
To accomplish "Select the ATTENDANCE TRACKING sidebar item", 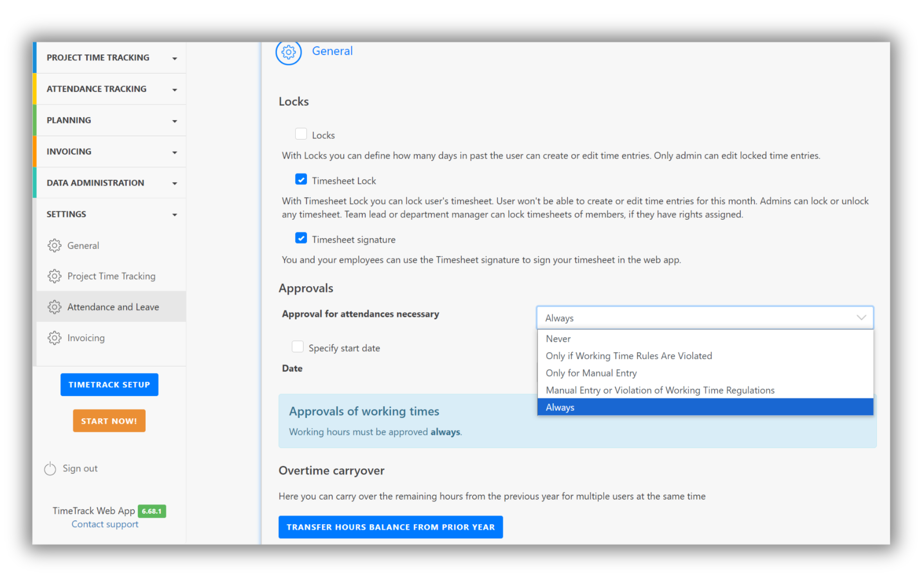I will [x=96, y=89].
